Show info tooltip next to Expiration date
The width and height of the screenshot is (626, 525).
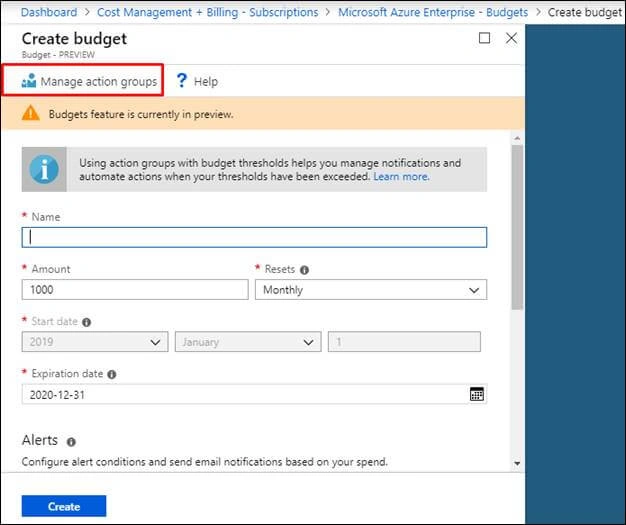112,374
